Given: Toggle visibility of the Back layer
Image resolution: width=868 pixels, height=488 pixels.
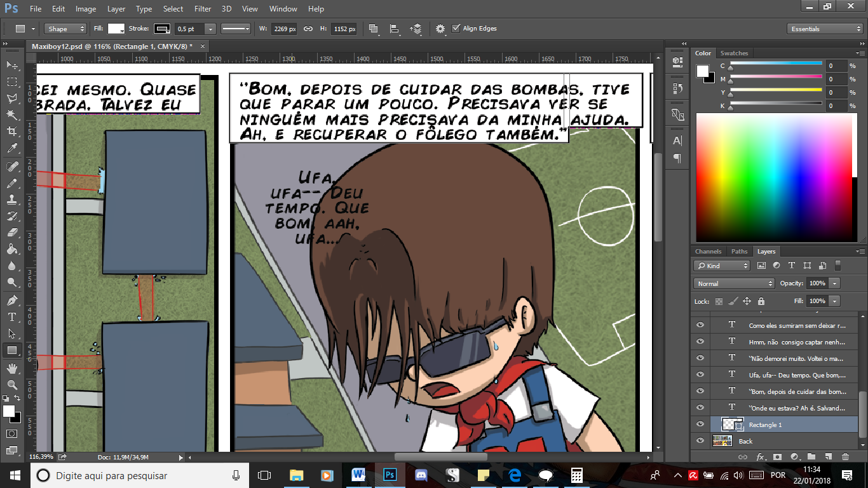Looking at the screenshot, I should pos(700,441).
